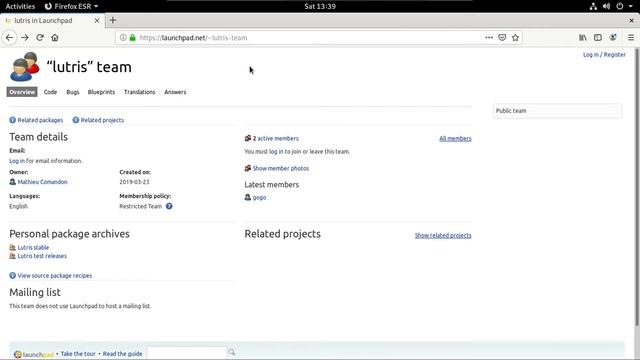Open the Related projects link
The width and height of the screenshot is (640, 360).
(102, 120)
